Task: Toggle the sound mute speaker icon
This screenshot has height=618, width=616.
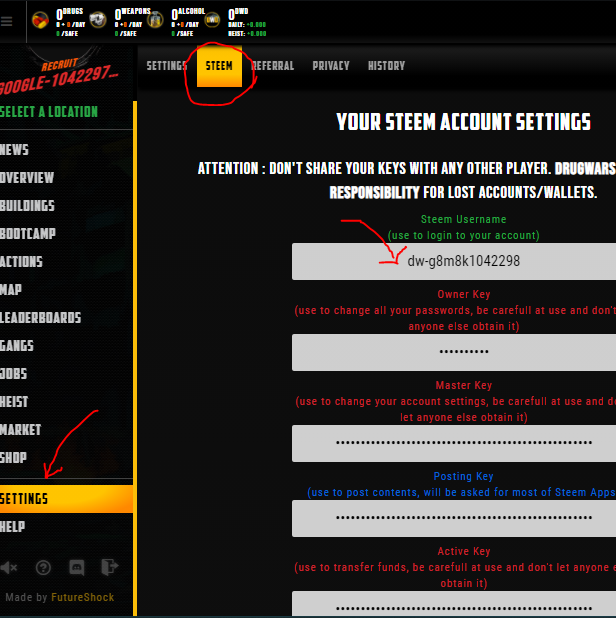Action: (x=9, y=568)
